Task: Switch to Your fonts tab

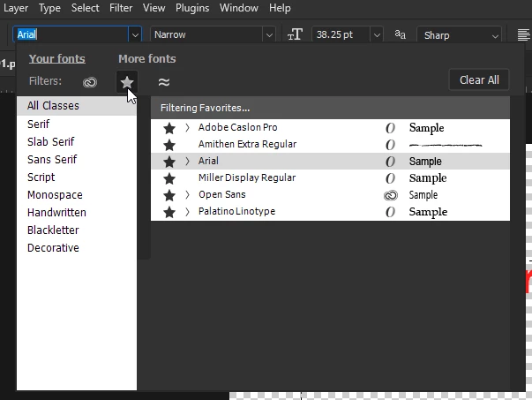Action: coord(57,59)
